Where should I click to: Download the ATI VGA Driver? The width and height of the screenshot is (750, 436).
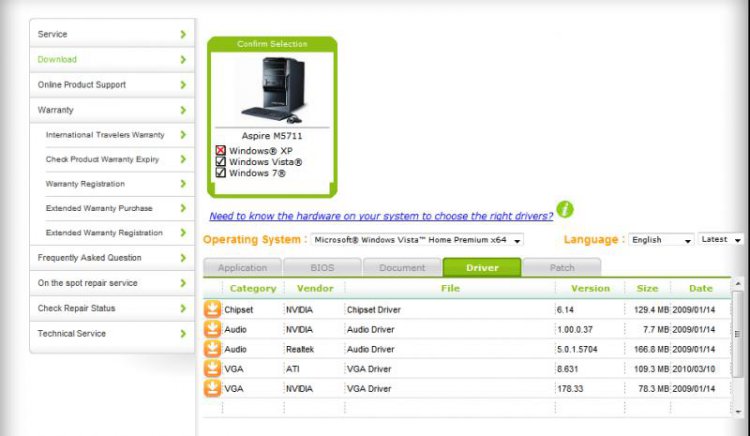click(x=212, y=369)
